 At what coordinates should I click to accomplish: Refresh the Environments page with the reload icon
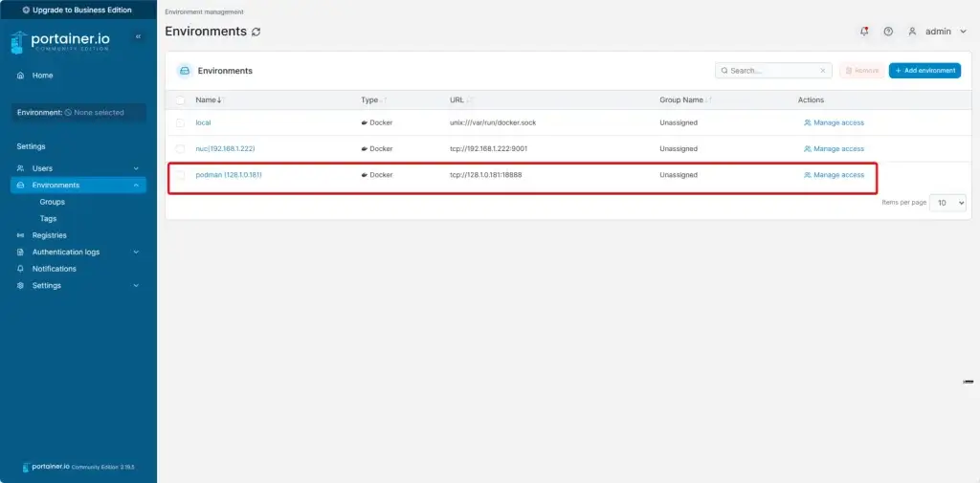point(256,32)
